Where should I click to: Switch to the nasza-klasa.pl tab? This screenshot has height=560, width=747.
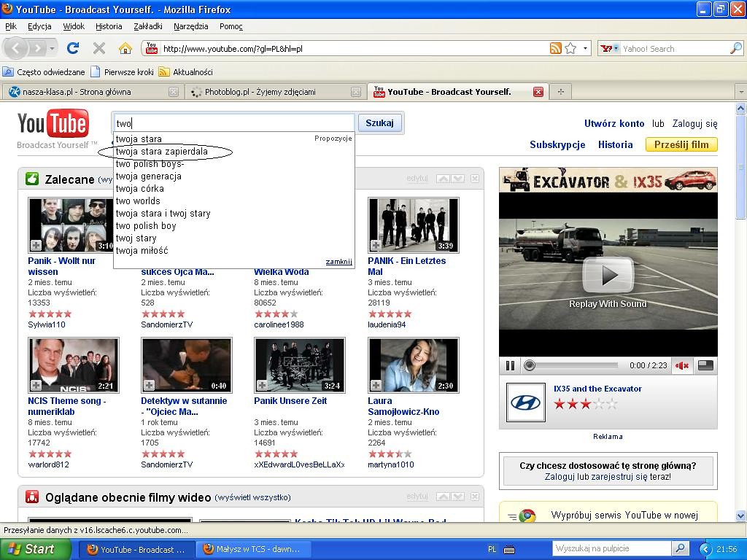click(x=93, y=92)
